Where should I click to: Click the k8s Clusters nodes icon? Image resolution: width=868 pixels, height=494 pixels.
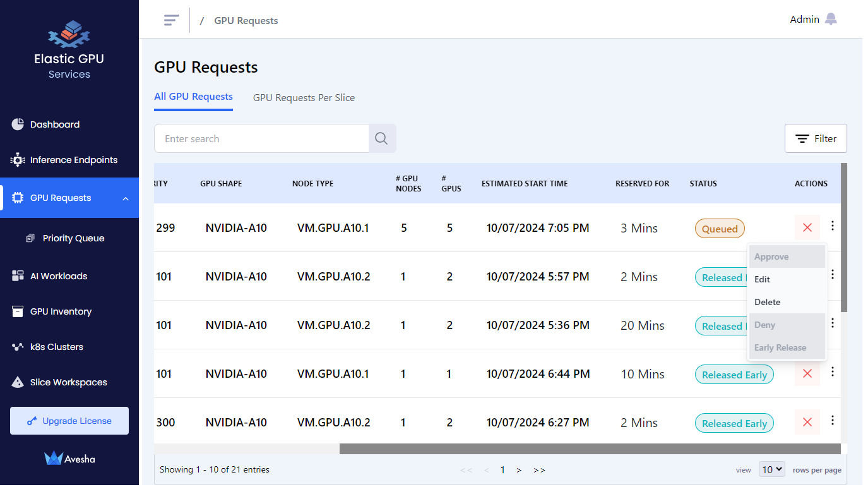pos(18,347)
